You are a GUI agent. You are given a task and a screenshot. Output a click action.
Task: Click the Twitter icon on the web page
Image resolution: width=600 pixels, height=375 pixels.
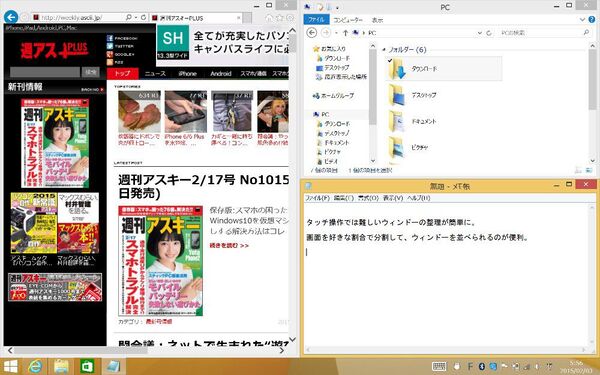click(110, 46)
